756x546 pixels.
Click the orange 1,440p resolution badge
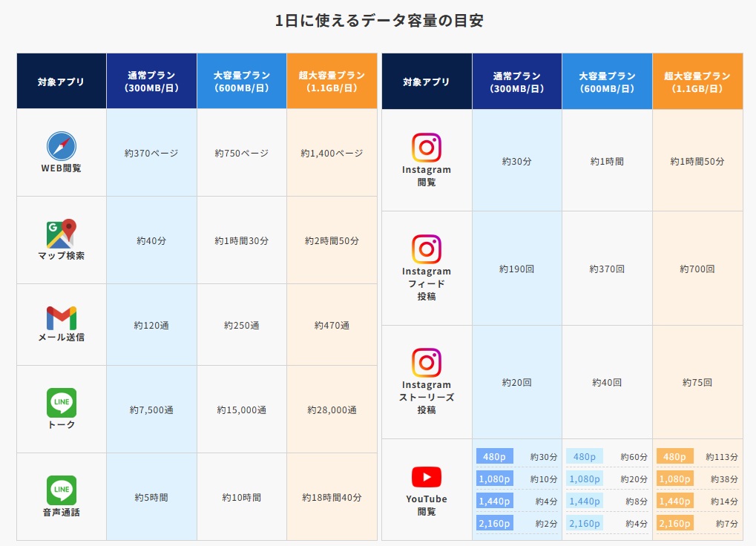(674, 501)
